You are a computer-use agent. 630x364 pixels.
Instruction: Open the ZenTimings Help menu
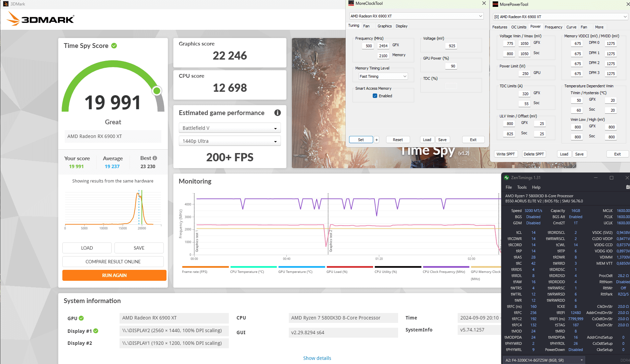(x=536, y=187)
